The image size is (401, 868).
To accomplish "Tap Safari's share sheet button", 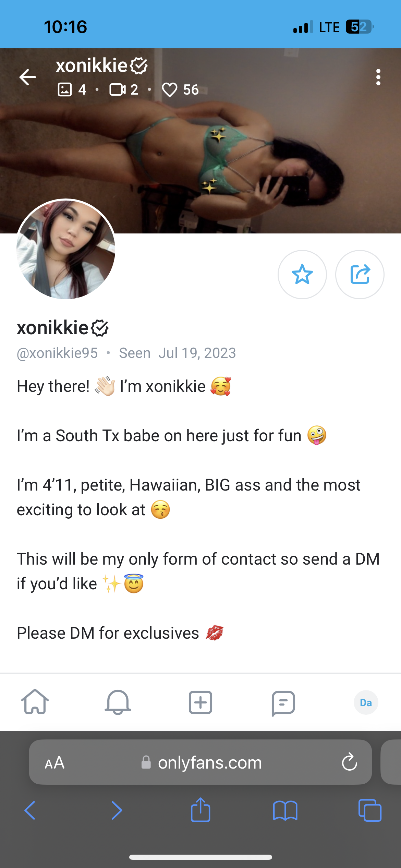I will click(x=200, y=810).
